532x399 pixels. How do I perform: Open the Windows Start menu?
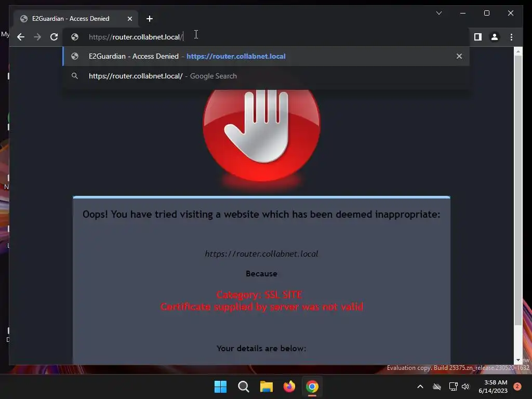point(220,387)
